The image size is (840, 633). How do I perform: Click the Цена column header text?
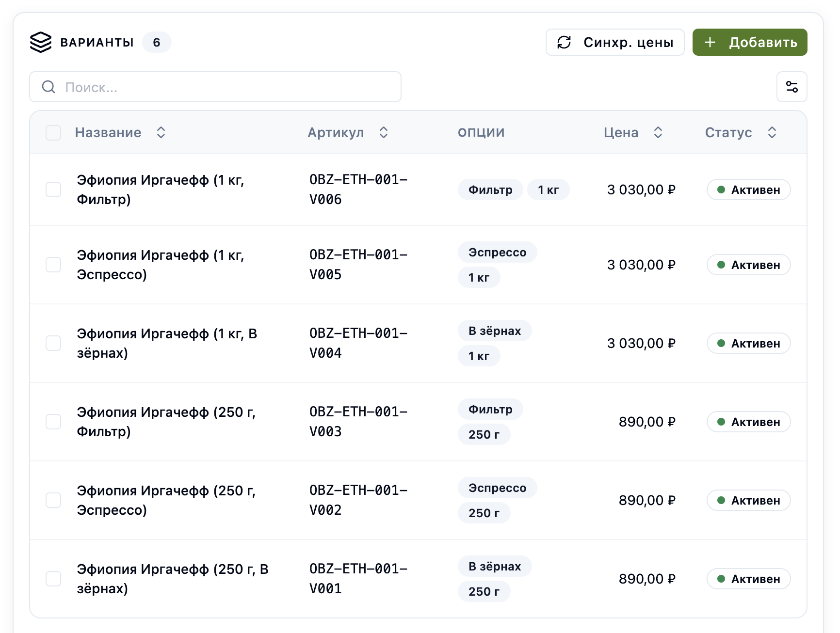(x=621, y=132)
